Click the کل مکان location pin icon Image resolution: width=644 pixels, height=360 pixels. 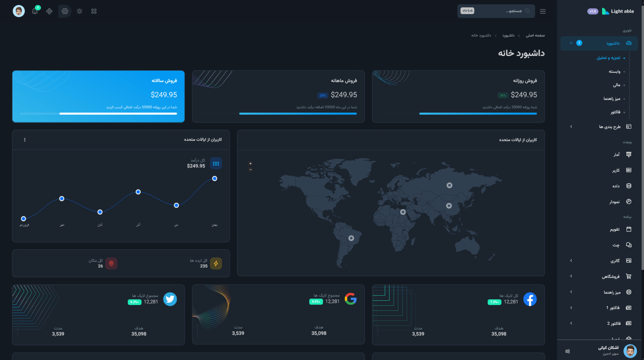111,263
